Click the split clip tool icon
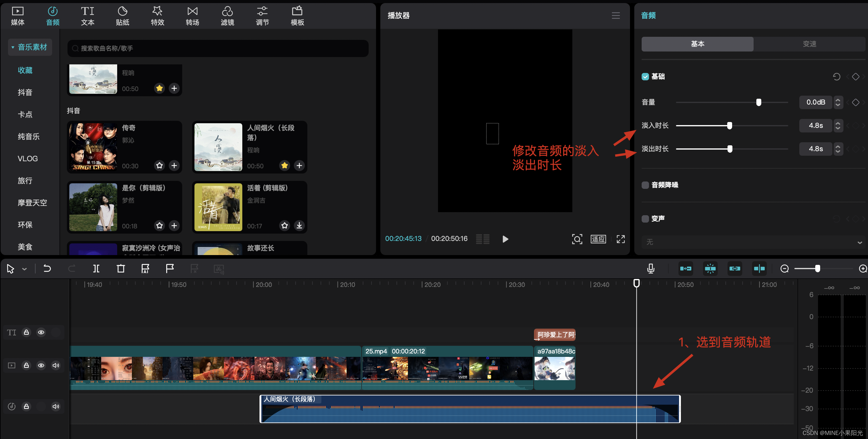This screenshot has width=868, height=439. click(96, 269)
